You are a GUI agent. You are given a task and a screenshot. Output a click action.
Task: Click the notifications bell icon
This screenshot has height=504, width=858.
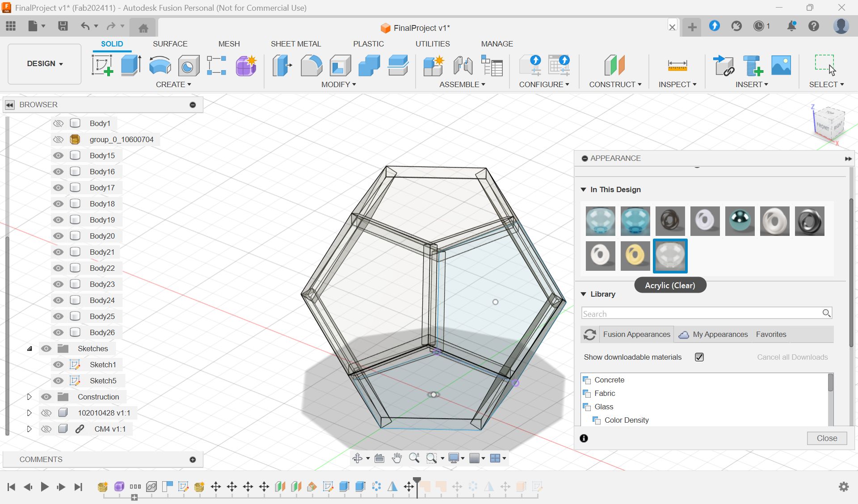(791, 26)
